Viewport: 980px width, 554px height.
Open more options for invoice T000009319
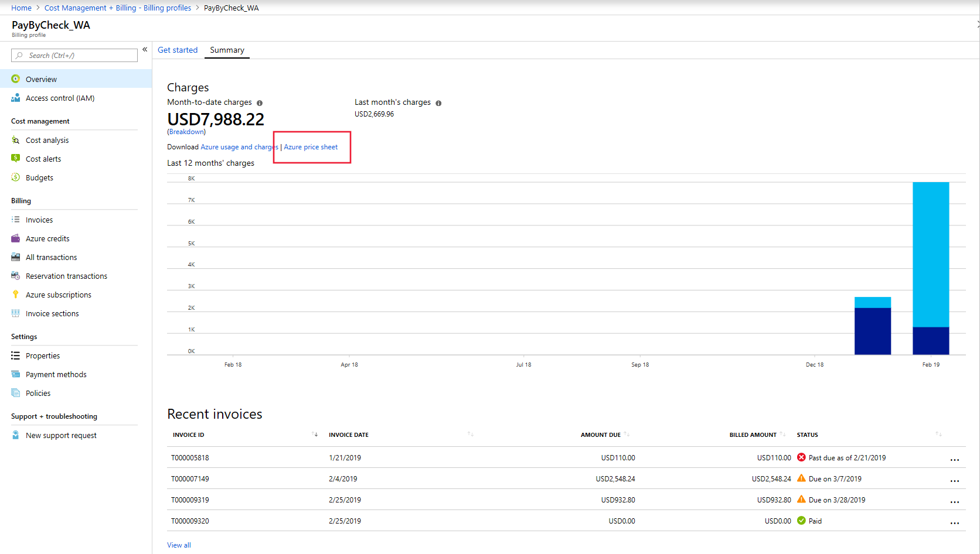pos(955,502)
